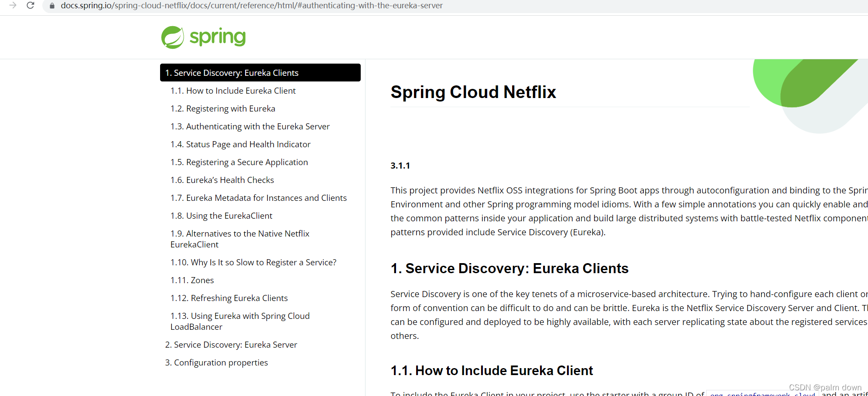Open '1.3. Authenticating with the Eureka Server'
This screenshot has width=868, height=396.
(x=250, y=126)
